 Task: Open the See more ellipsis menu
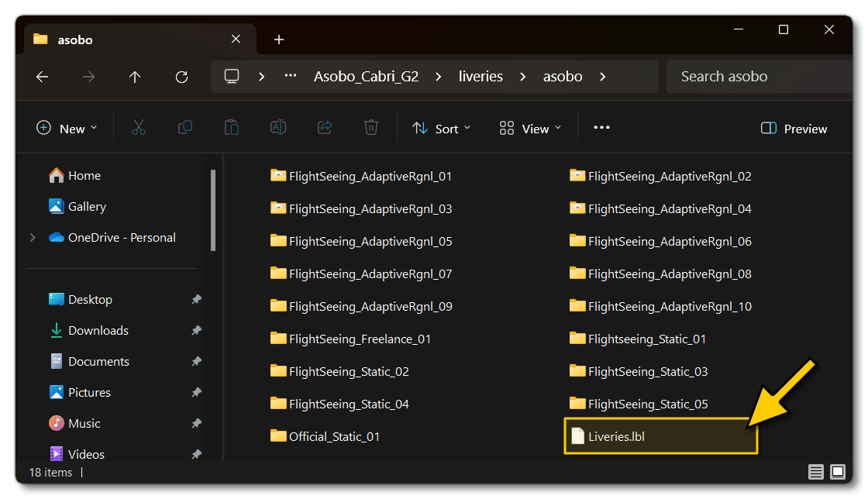(601, 129)
